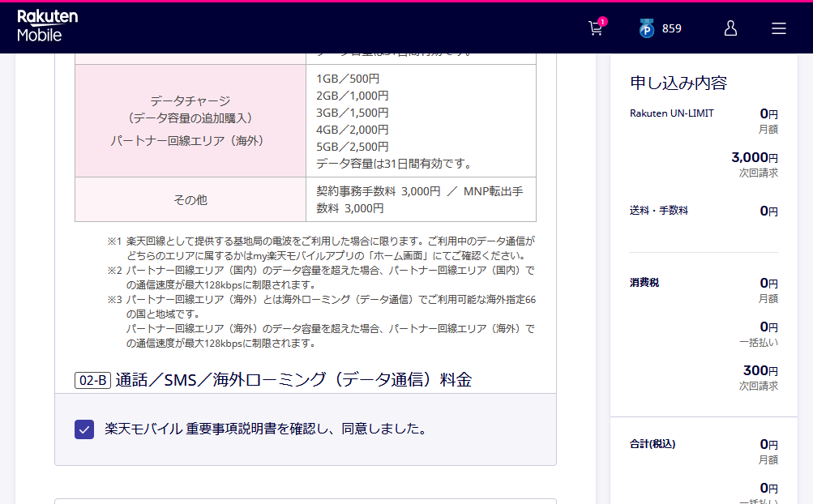Click the 2GB/1,000円 data charge line
Viewport: 813px width, 504px height.
(353, 96)
